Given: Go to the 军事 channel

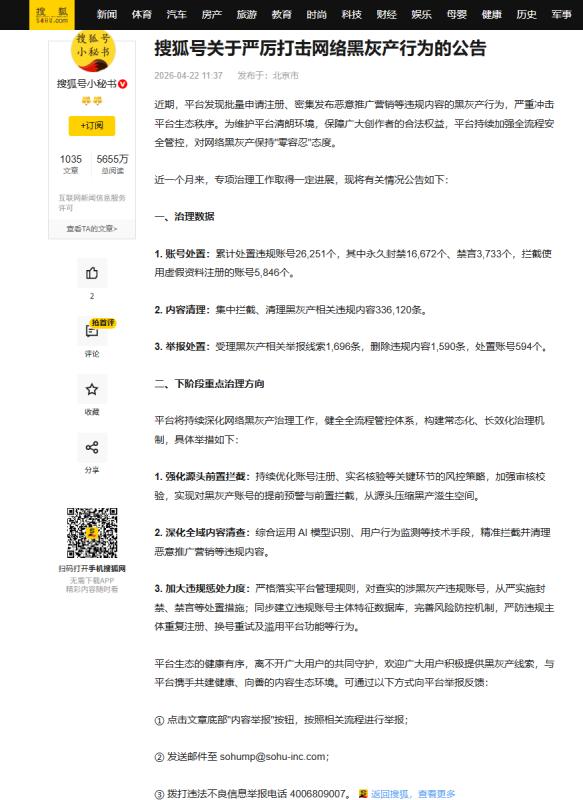Looking at the screenshot, I should 562,15.
